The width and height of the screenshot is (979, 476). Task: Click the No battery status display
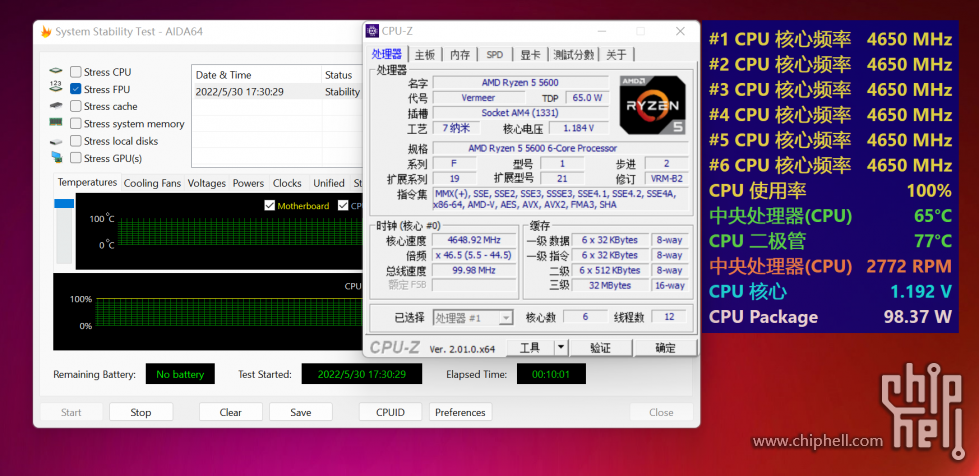[180, 374]
